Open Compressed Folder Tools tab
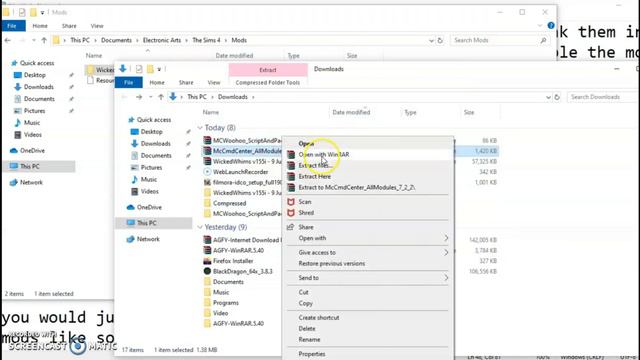This screenshot has width=640, height=360. pyautogui.click(x=268, y=82)
